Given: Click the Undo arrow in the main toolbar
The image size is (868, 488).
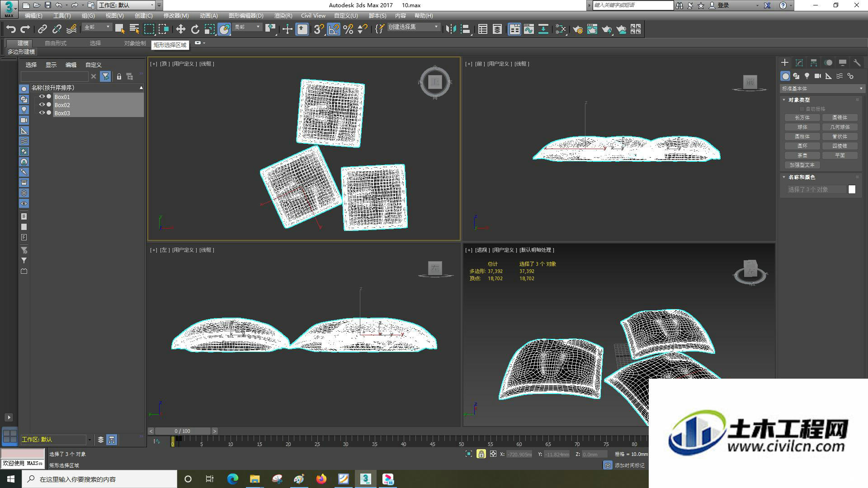Looking at the screenshot, I should point(11,29).
